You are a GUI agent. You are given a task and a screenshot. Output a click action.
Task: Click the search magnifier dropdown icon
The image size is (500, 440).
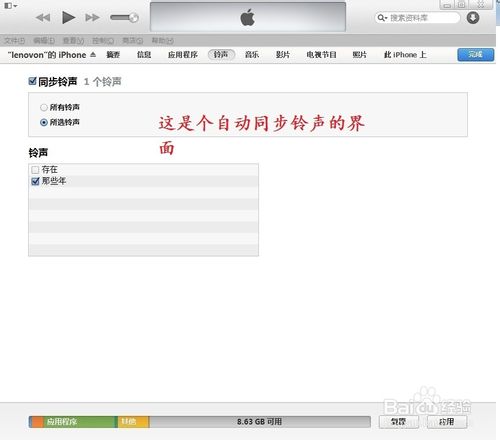coord(382,18)
